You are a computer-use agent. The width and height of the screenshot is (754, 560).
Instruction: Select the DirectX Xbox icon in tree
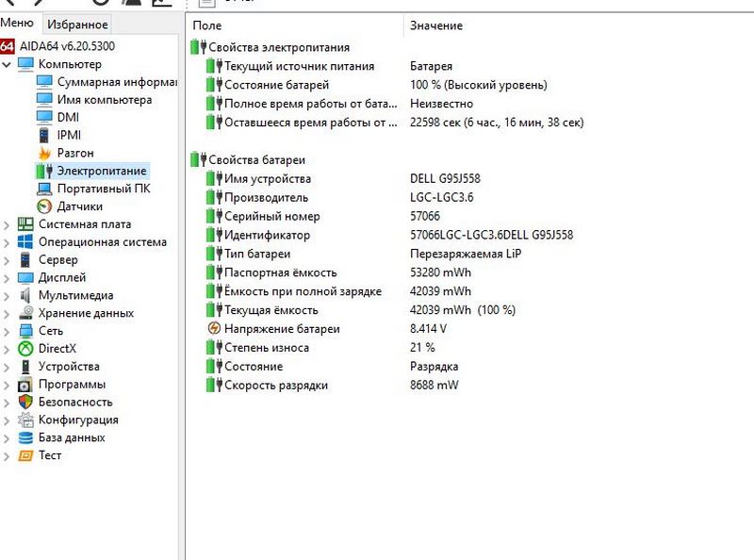pyautogui.click(x=25, y=349)
